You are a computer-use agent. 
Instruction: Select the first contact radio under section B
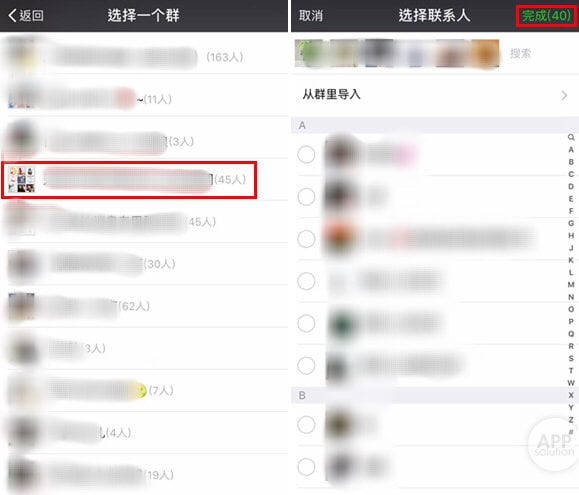[306, 424]
